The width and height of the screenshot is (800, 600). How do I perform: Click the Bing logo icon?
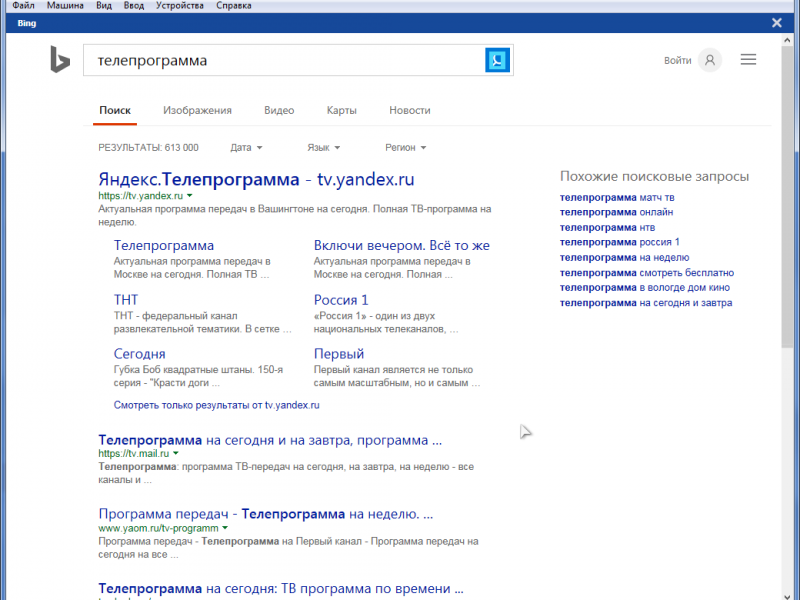point(60,60)
